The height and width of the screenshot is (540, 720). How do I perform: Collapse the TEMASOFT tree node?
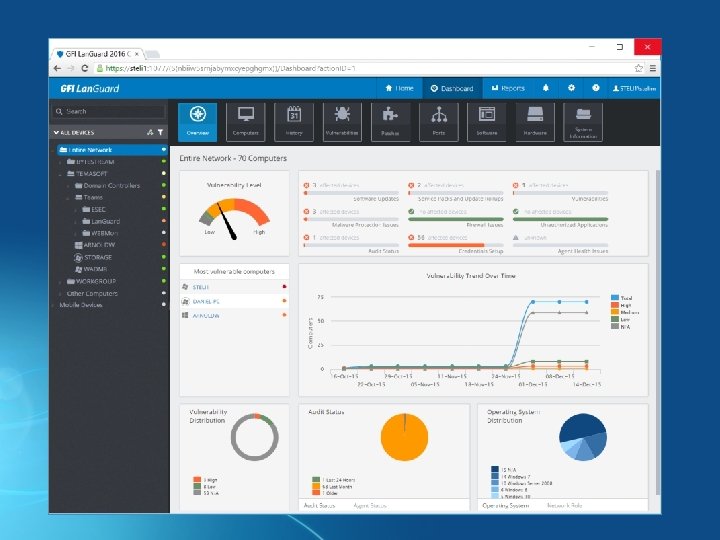pos(60,174)
